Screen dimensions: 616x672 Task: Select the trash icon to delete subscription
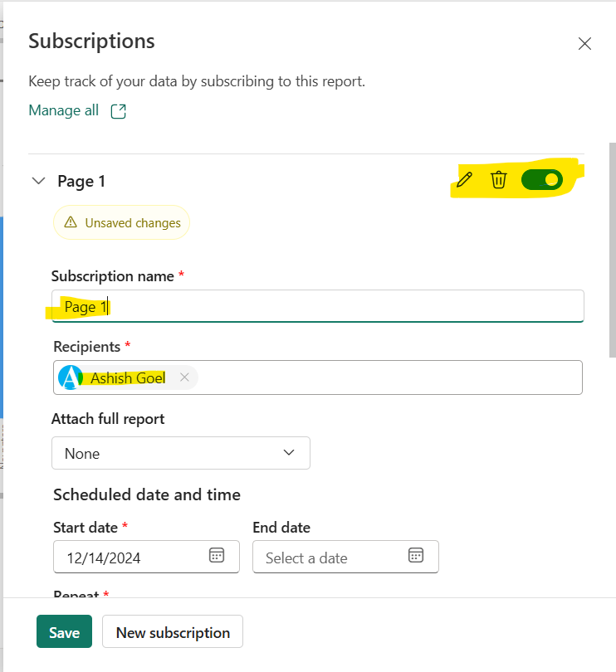pos(498,179)
